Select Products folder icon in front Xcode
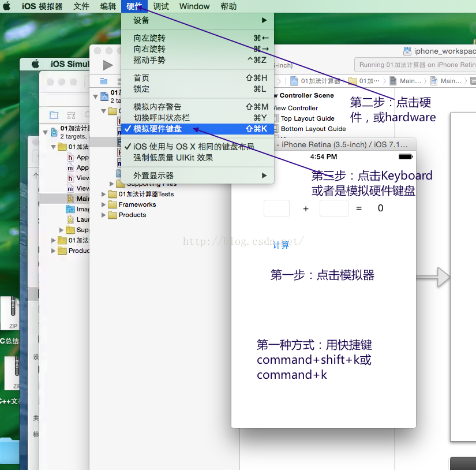The image size is (476, 470). [x=113, y=215]
